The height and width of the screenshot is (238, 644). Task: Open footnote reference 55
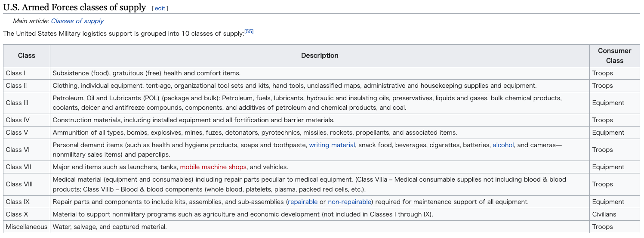(x=249, y=31)
